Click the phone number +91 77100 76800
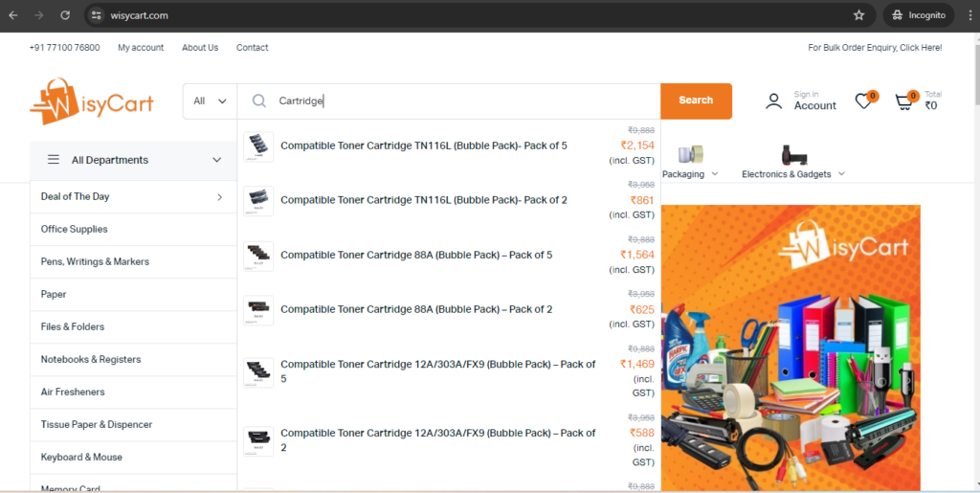Screen dimensions: 980x493 (64, 48)
